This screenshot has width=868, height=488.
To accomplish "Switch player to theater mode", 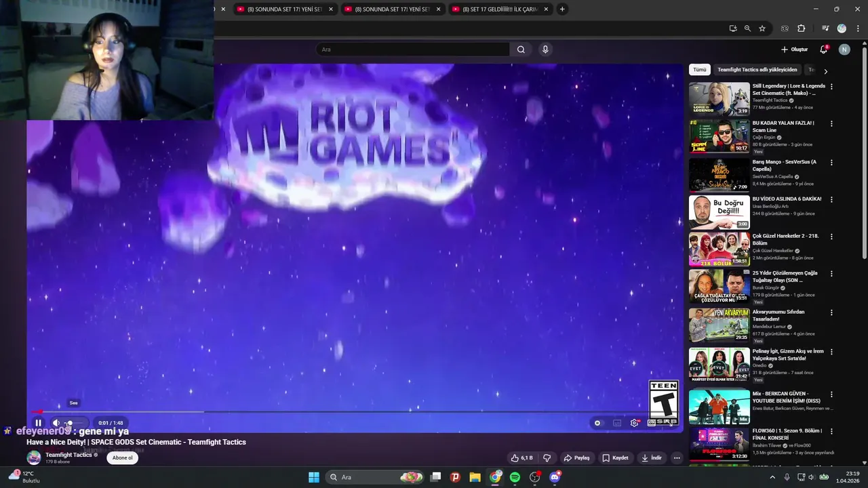I will coord(652,423).
